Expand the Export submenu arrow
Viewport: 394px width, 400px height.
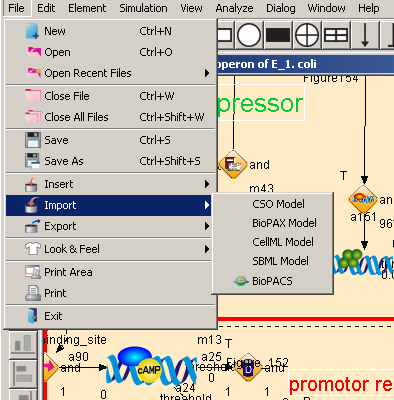(207, 226)
